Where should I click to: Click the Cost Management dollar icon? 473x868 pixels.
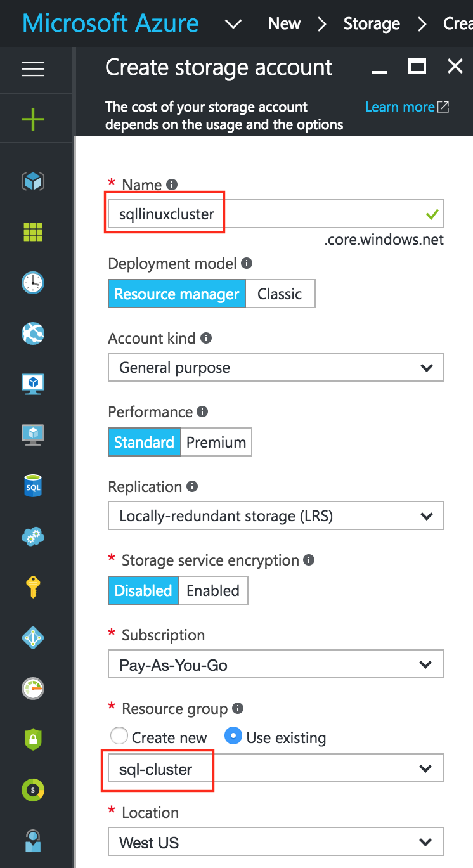click(32, 790)
